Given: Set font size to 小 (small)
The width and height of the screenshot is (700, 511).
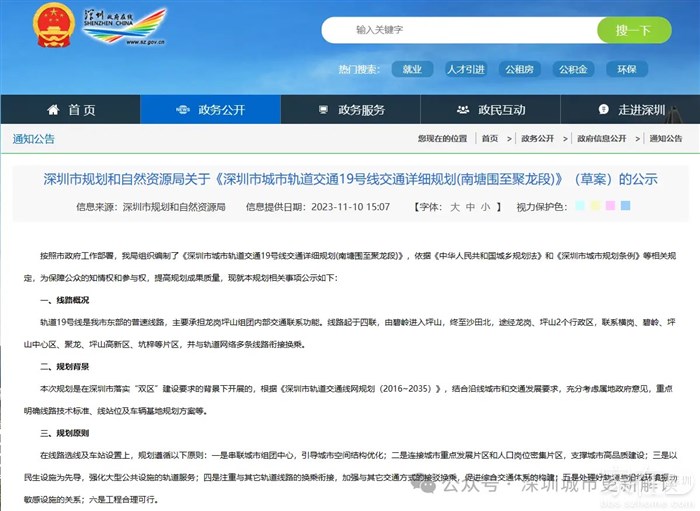Looking at the screenshot, I should click(x=485, y=207).
